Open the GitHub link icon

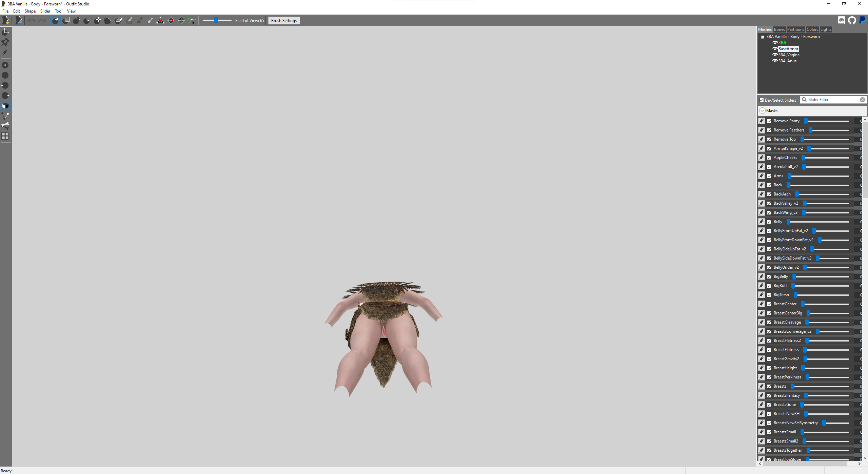pos(852,21)
